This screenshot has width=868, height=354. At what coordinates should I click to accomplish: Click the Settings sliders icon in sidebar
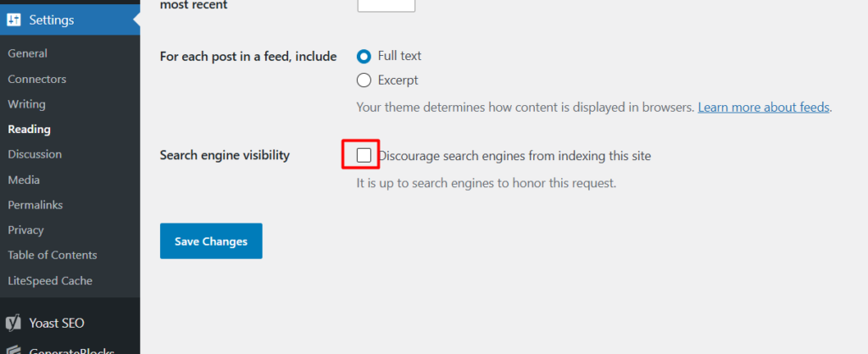click(x=14, y=20)
